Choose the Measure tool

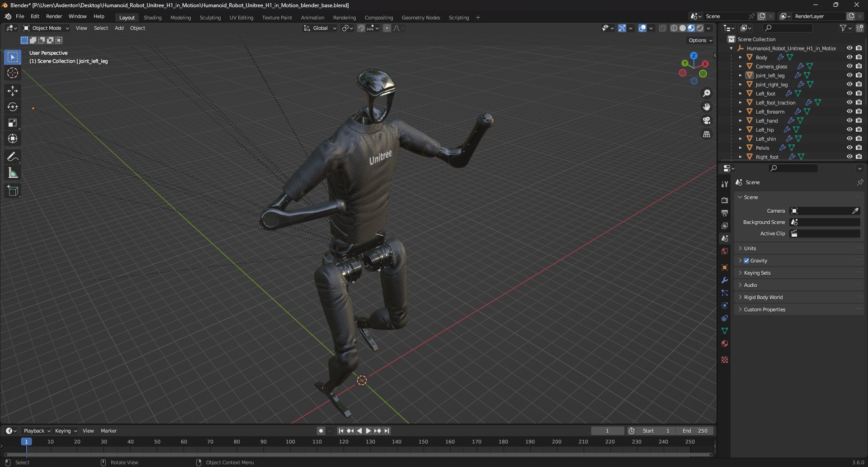point(13,173)
